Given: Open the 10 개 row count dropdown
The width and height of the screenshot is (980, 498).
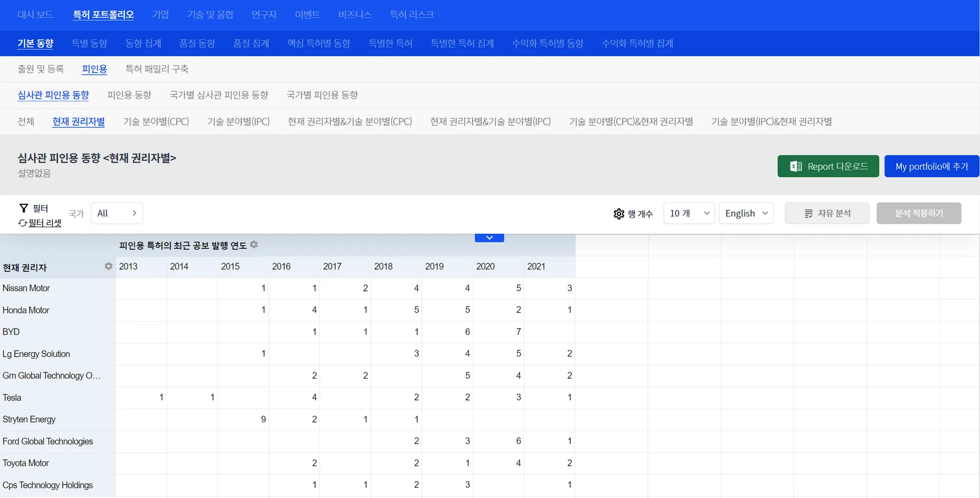Looking at the screenshot, I should pos(689,213).
